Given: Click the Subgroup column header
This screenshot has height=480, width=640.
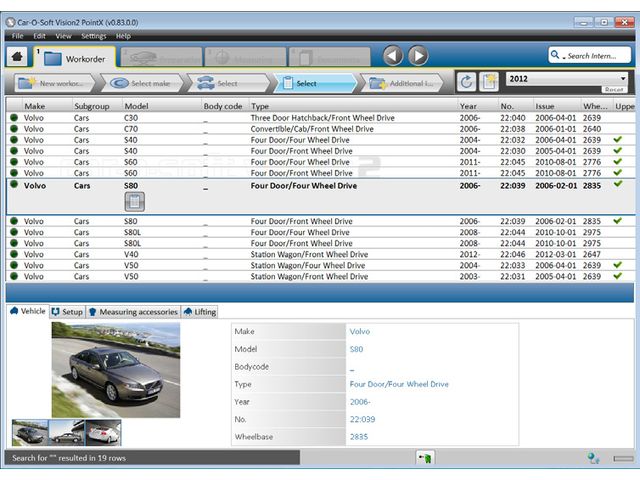Looking at the screenshot, I should coord(97,106).
